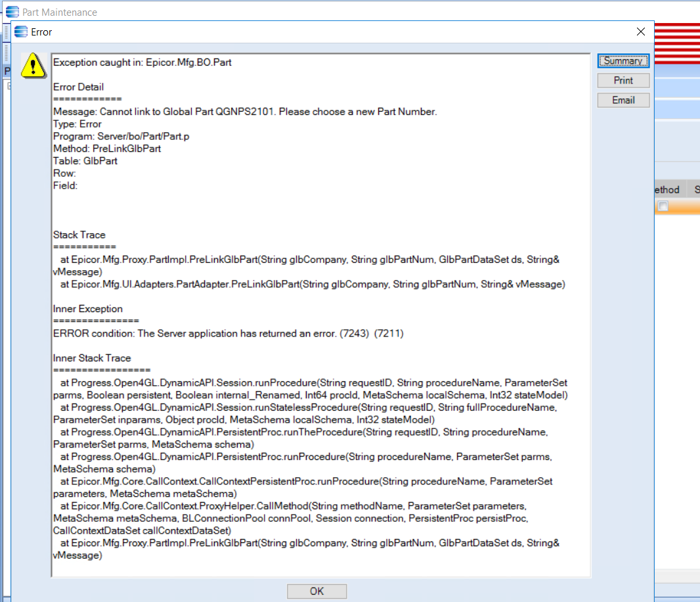Click OK to dismiss the error
Image resolution: width=700 pixels, height=602 pixels.
click(x=317, y=591)
